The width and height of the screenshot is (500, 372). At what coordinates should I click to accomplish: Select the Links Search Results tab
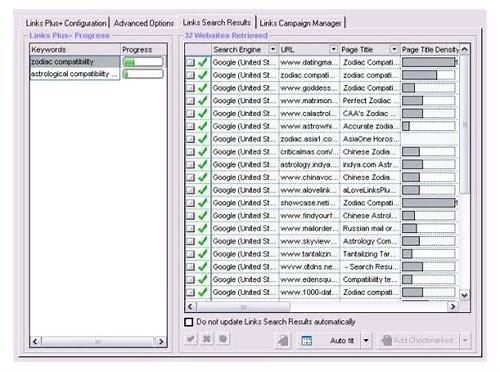[x=217, y=23]
